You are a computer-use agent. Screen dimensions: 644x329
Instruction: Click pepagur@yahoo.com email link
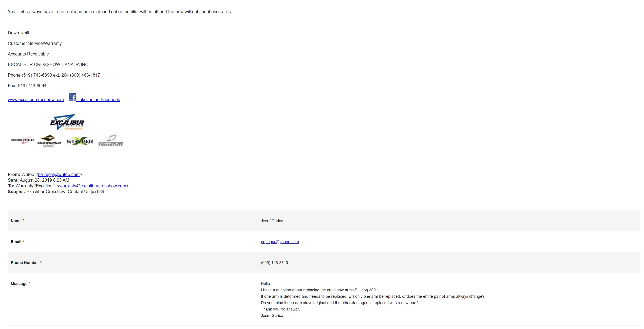[280, 242]
